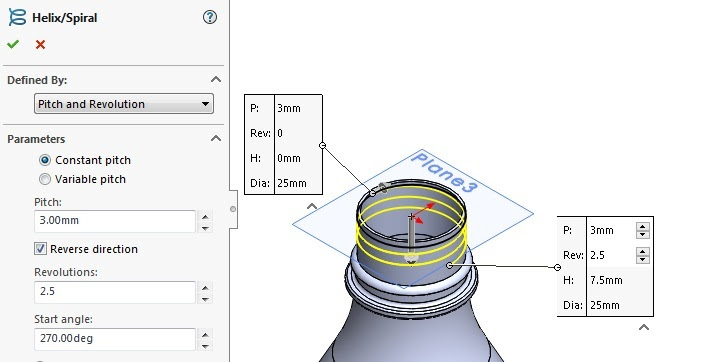Click the Revolutions input field
The height and width of the screenshot is (362, 717).
[115, 292]
